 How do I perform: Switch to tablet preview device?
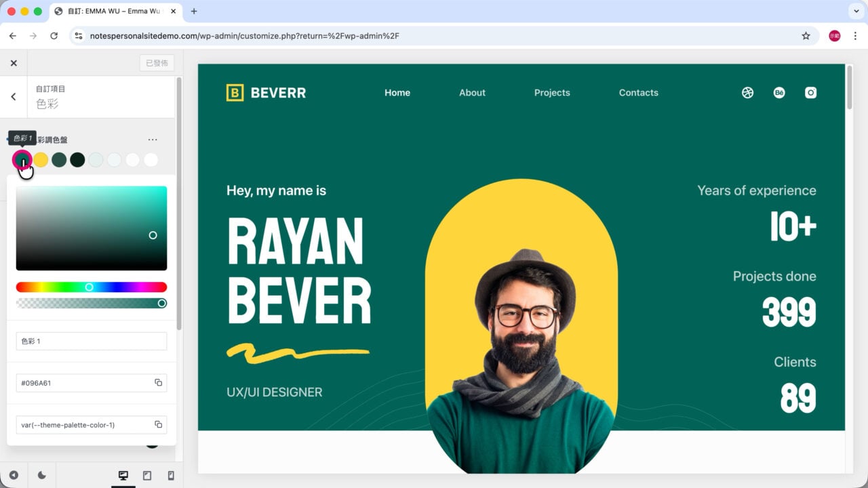click(147, 476)
